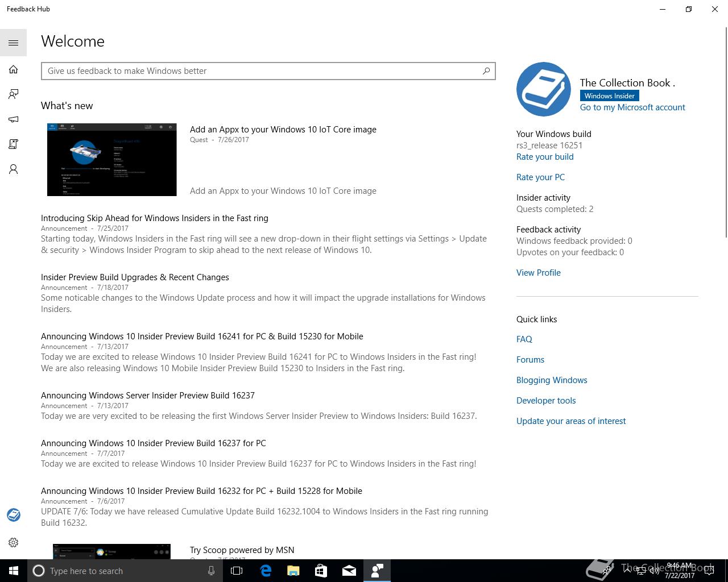Open the Mail app from the taskbar
This screenshot has height=582, width=728.
click(349, 571)
